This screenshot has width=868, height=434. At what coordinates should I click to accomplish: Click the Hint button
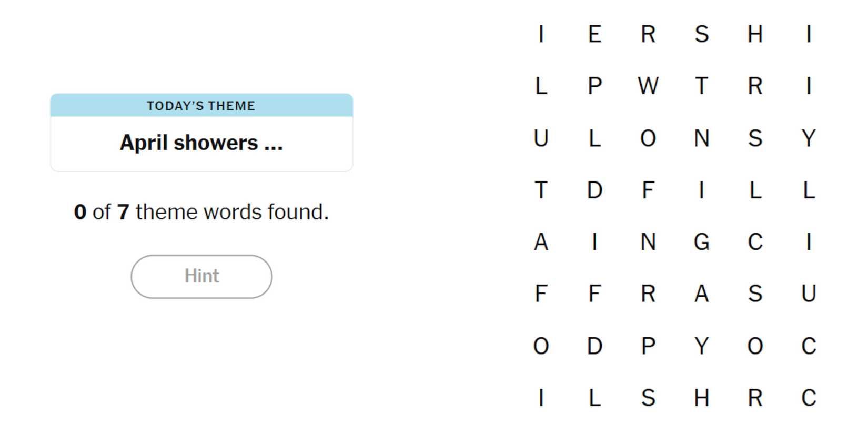pos(201,277)
